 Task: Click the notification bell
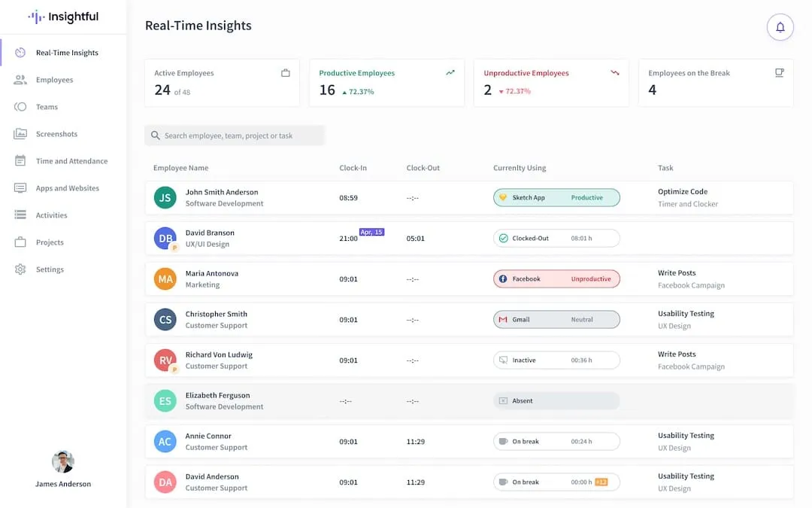(x=780, y=26)
